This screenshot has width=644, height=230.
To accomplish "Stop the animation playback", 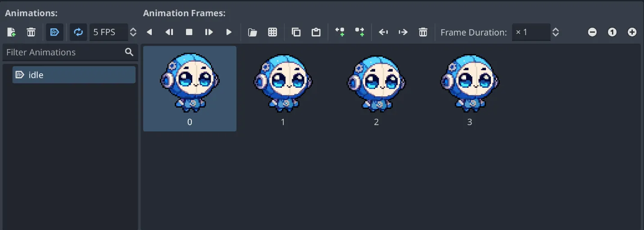I will pos(189,32).
